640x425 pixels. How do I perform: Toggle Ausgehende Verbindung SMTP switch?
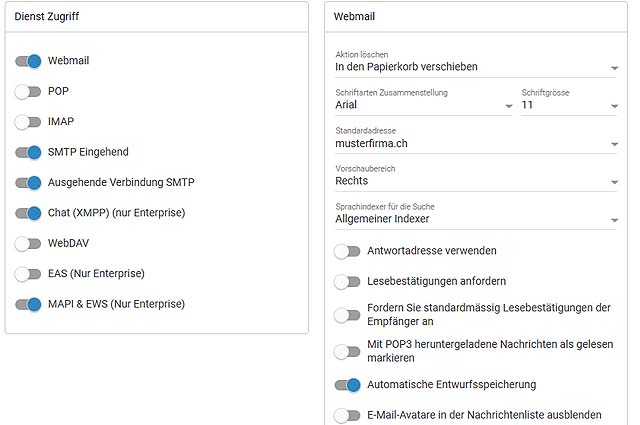[28, 182]
